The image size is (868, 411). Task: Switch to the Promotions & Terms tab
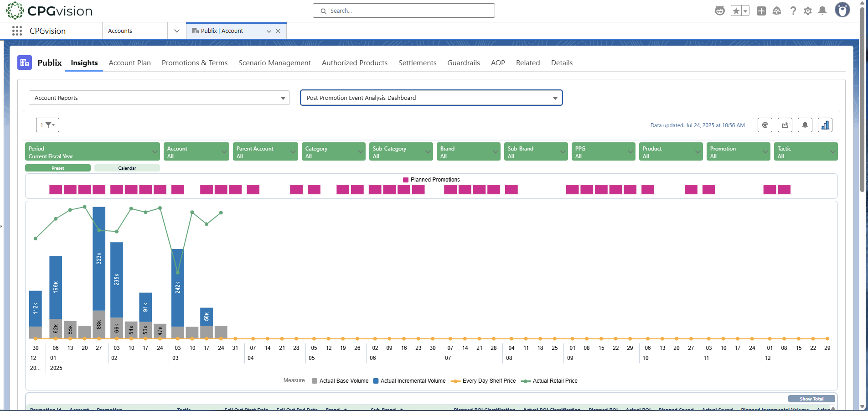[x=195, y=63]
